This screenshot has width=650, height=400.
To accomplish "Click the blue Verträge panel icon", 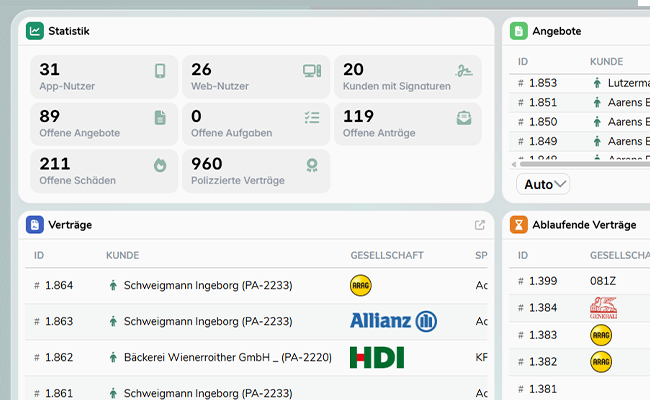I will [x=35, y=225].
